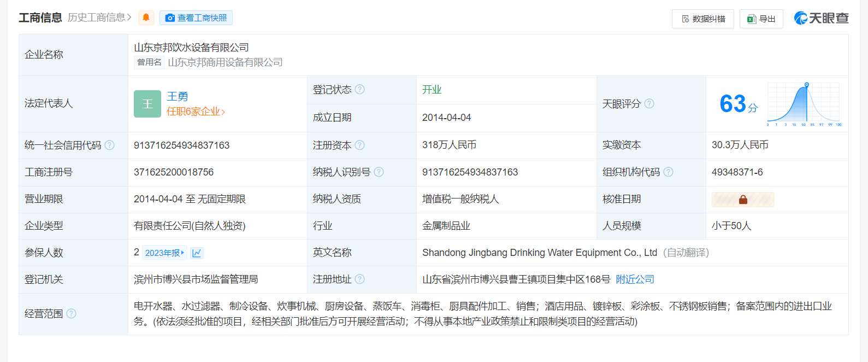Click the 天眼评分 distribution chart
The height and width of the screenshot is (362, 868).
804,104
